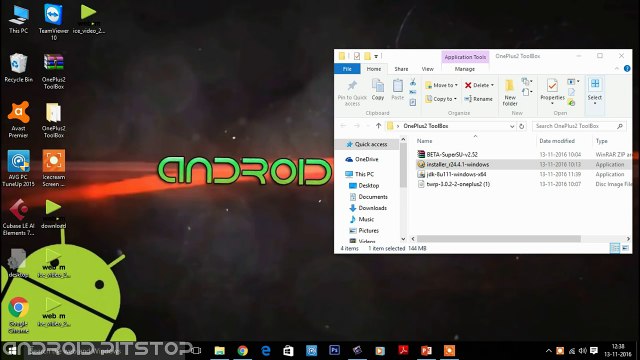This screenshot has width=640, height=360.
Task: Open Photoshop from the taskbar
Action: pos(334,351)
